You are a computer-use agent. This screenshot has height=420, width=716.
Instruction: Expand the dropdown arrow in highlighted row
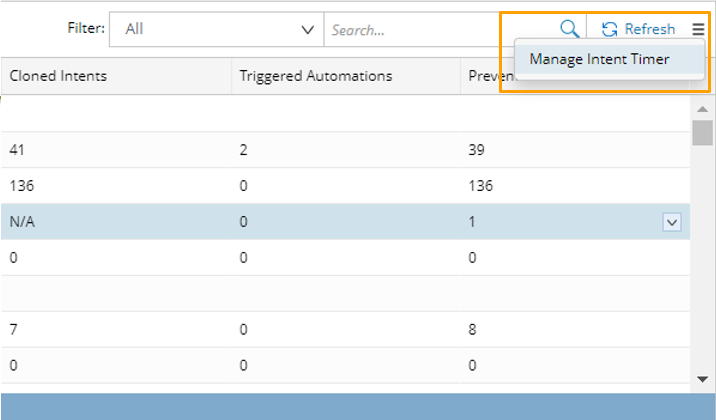(x=672, y=223)
